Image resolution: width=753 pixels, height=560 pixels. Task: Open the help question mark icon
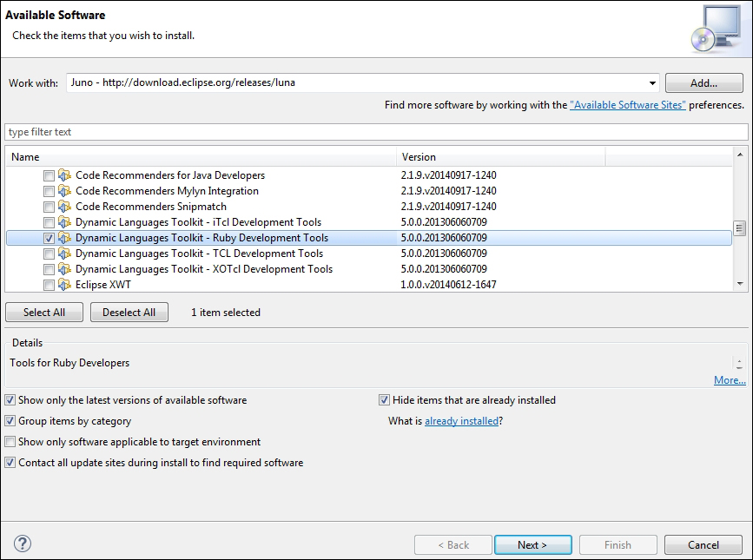pyautogui.click(x=23, y=544)
